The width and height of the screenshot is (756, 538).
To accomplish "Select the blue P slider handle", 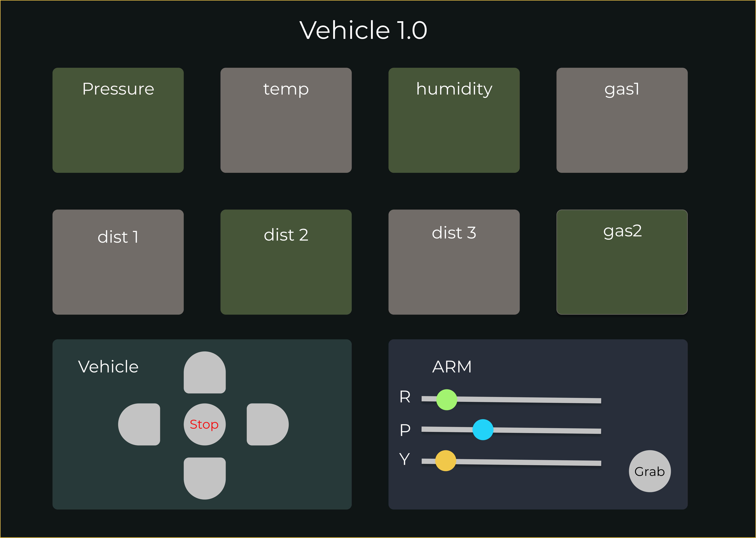I will (x=483, y=429).
